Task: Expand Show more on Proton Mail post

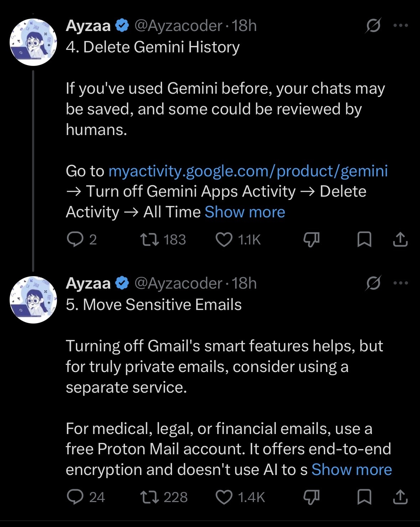Action: coord(352,470)
